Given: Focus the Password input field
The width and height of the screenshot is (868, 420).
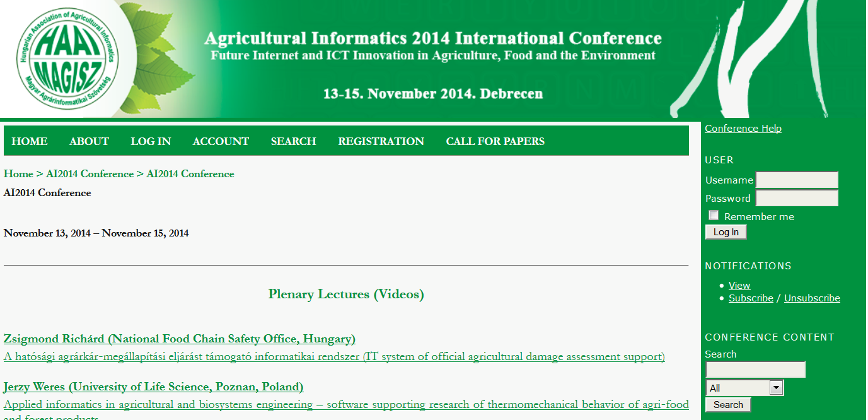Looking at the screenshot, I should [x=797, y=198].
